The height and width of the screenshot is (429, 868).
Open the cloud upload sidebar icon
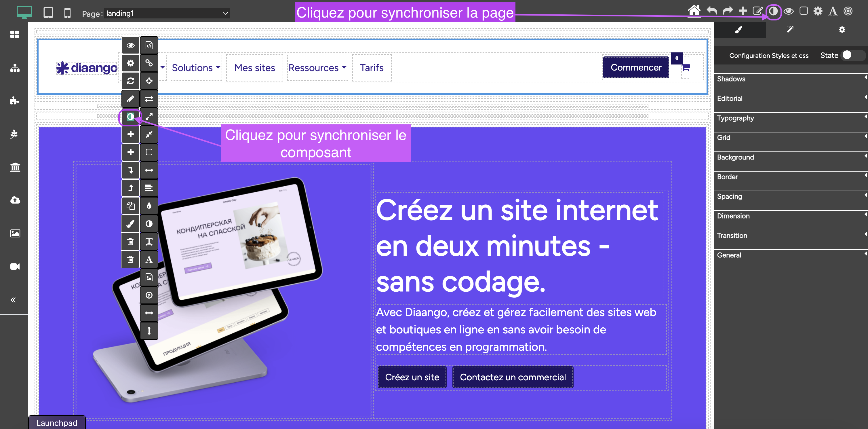(15, 200)
